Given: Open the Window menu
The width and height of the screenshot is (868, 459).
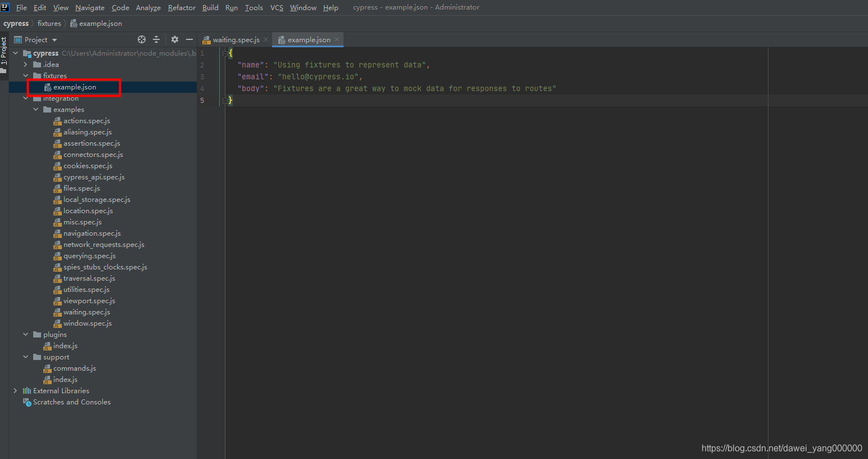Looking at the screenshot, I should [x=303, y=7].
